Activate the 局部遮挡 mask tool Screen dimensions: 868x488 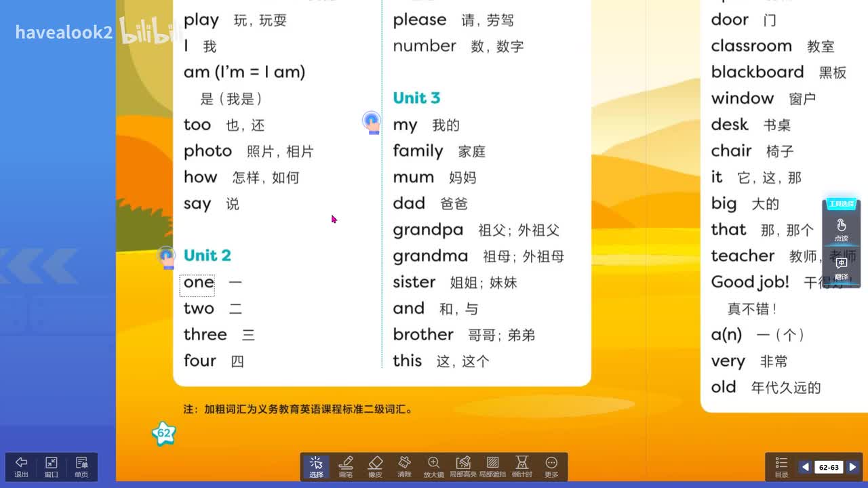[x=493, y=467]
